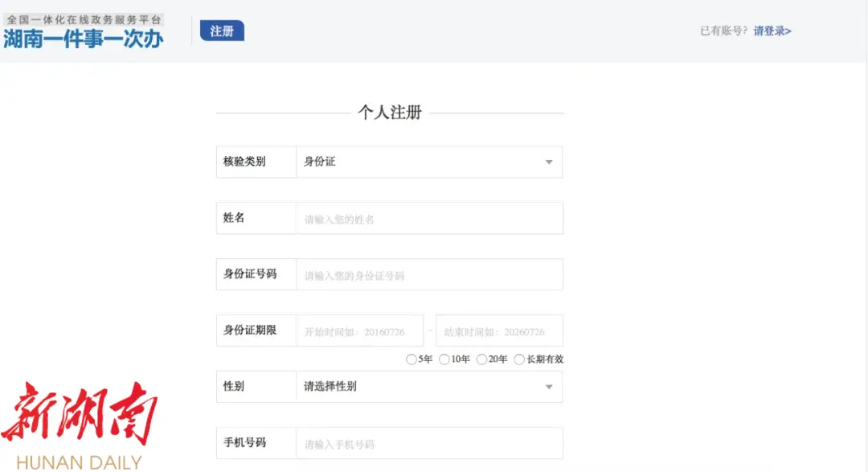The image size is (868, 472).
Task: Focus the 请输入您的姓名 name input
Action: [429, 219]
